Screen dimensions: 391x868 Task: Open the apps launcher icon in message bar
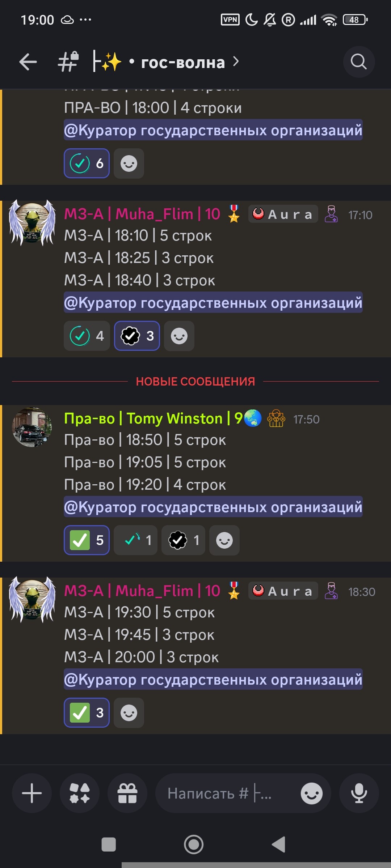click(x=80, y=793)
